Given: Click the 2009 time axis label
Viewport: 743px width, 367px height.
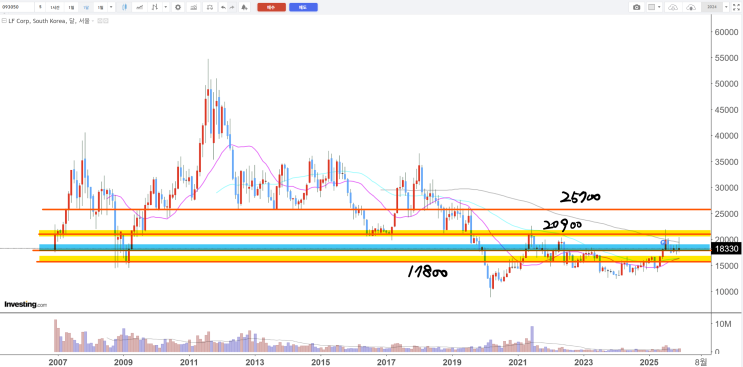Looking at the screenshot, I should [123, 361].
